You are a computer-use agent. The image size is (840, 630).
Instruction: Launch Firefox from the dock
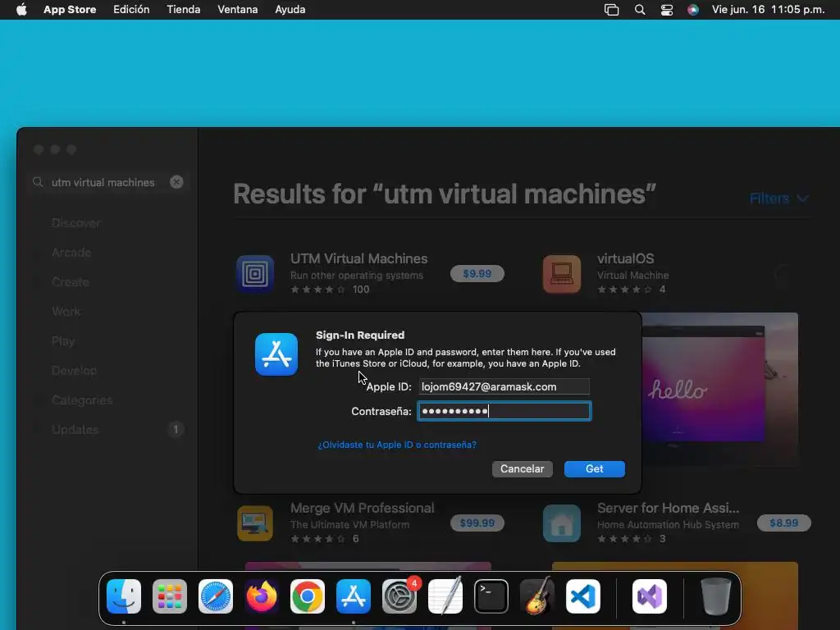262,596
